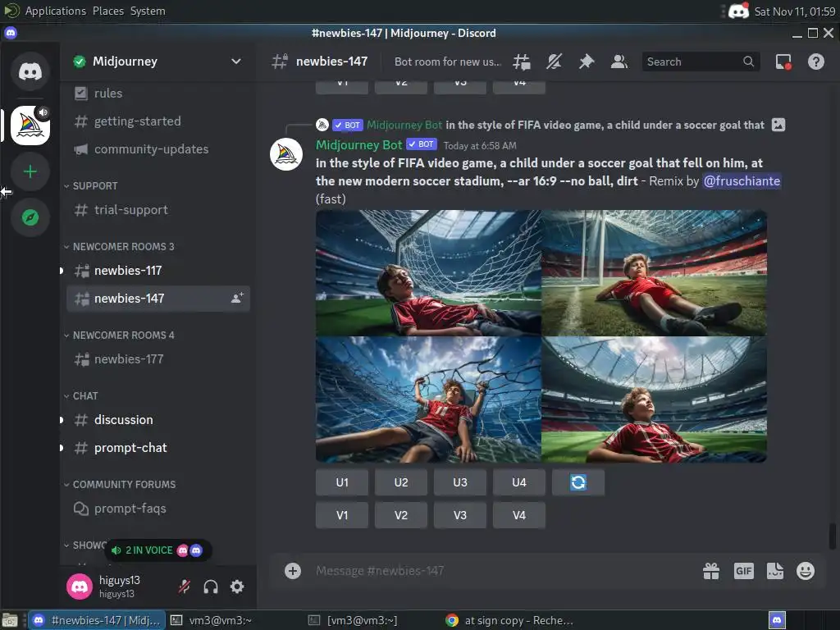Create invite icon next to newbies-147

click(237, 298)
